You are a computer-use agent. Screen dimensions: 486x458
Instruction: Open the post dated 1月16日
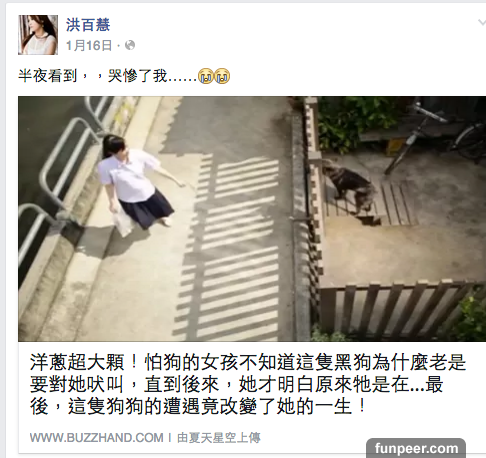89,45
